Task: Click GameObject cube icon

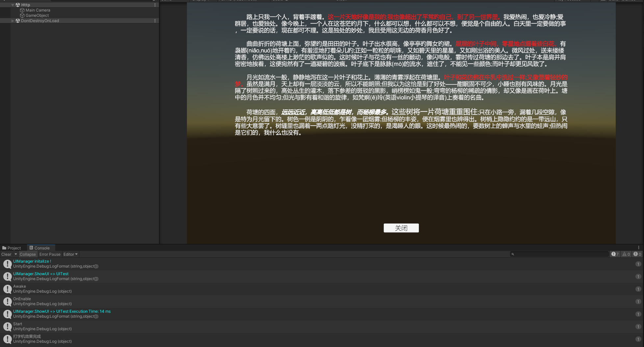Action: [x=22, y=15]
